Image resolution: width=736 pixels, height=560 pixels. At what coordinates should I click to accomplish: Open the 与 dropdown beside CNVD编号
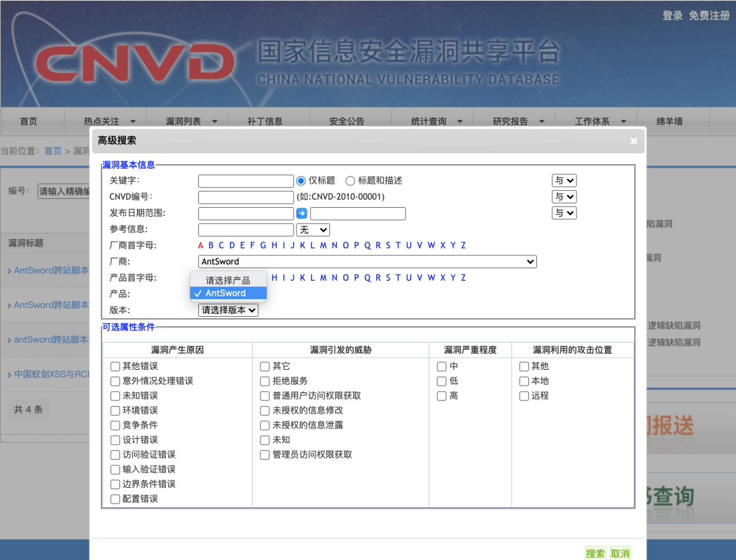[x=564, y=197]
